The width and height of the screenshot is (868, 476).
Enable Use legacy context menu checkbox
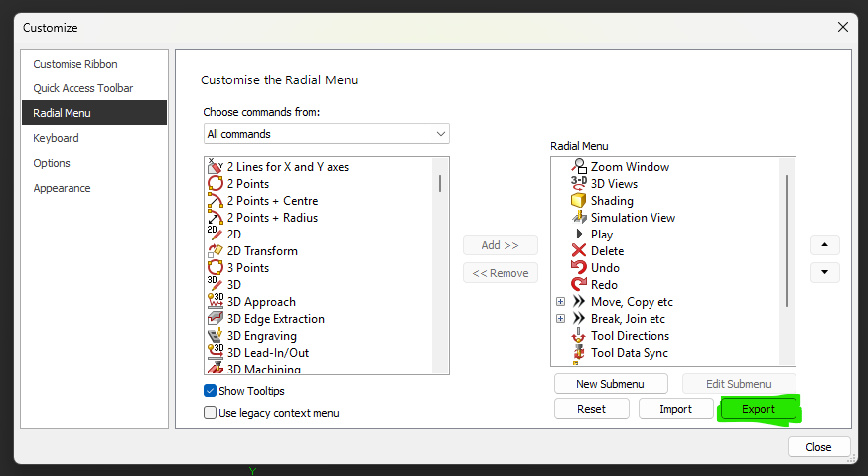[x=211, y=413]
